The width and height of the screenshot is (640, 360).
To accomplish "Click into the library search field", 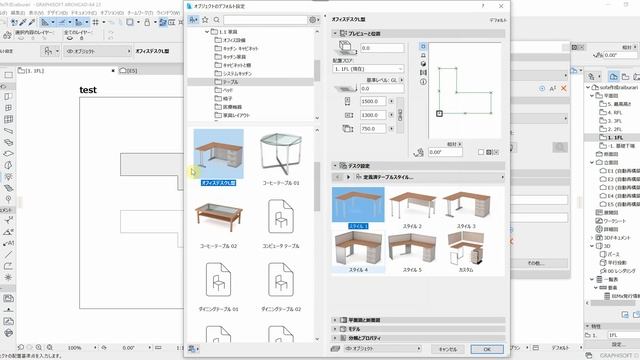I will point(265,20).
